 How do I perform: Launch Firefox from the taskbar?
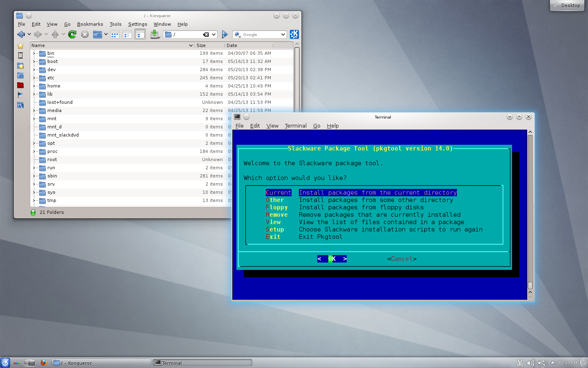pyautogui.click(x=43, y=363)
